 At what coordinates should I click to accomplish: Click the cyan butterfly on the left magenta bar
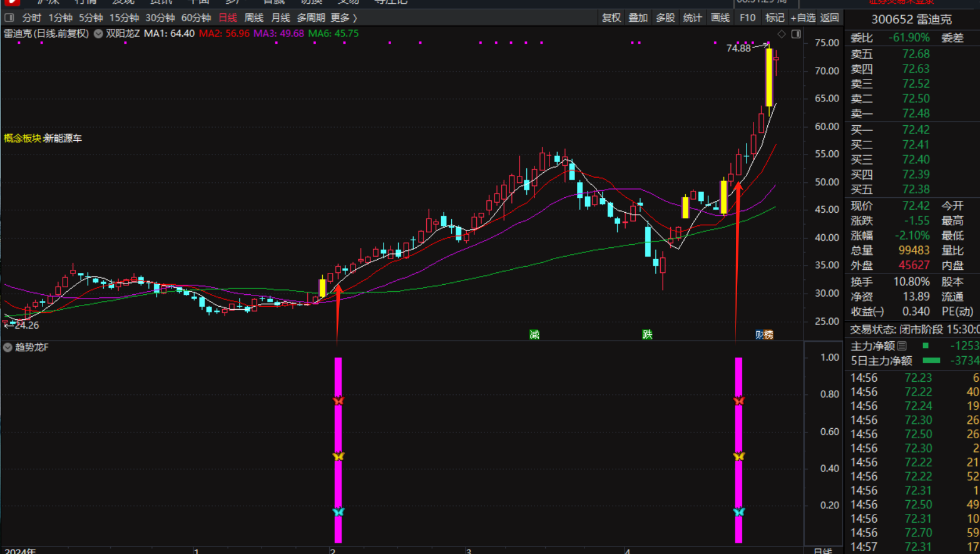[x=338, y=512]
